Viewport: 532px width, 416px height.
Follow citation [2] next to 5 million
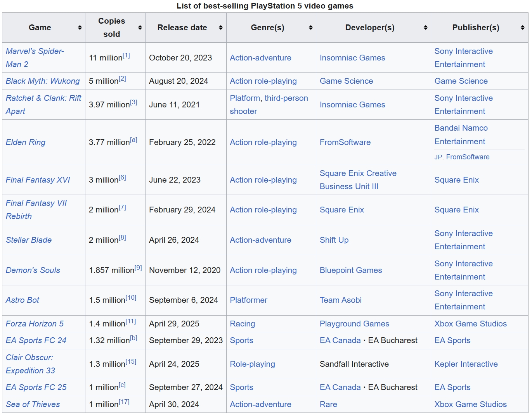123,79
